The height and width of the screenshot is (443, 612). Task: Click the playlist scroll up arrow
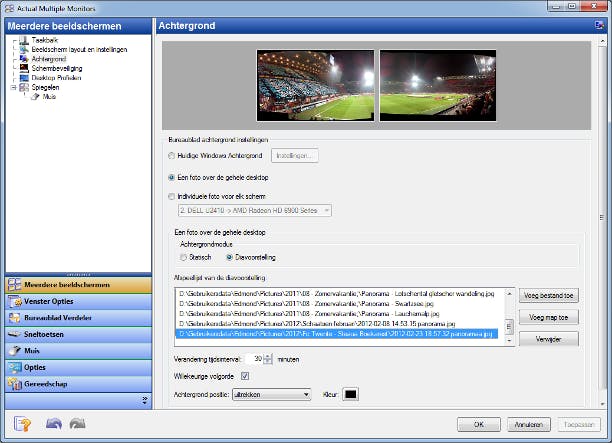tap(509, 293)
